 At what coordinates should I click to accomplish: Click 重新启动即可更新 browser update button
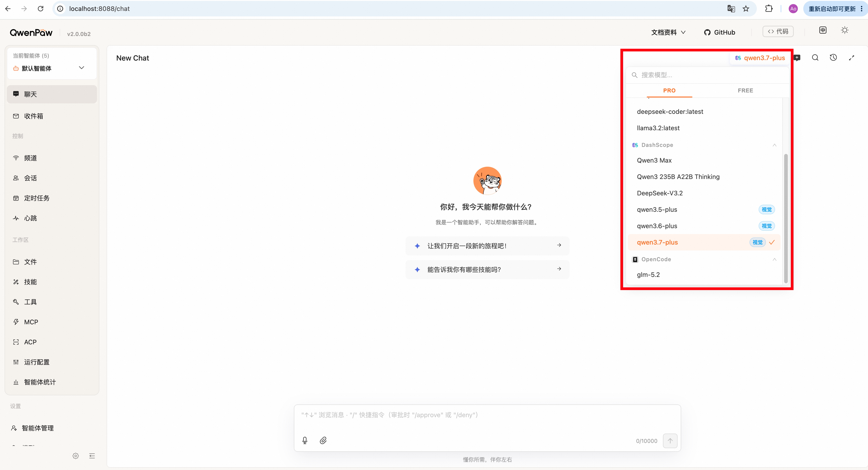(832, 9)
